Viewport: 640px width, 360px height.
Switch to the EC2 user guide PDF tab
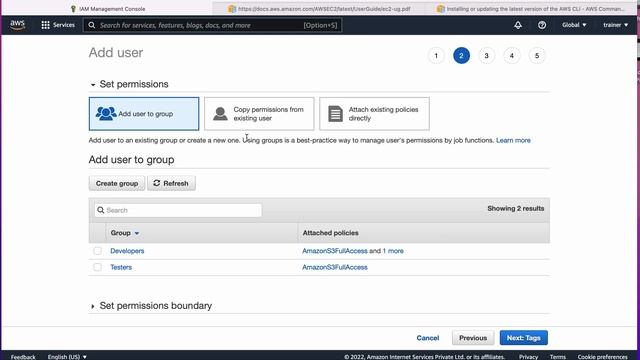320,9
